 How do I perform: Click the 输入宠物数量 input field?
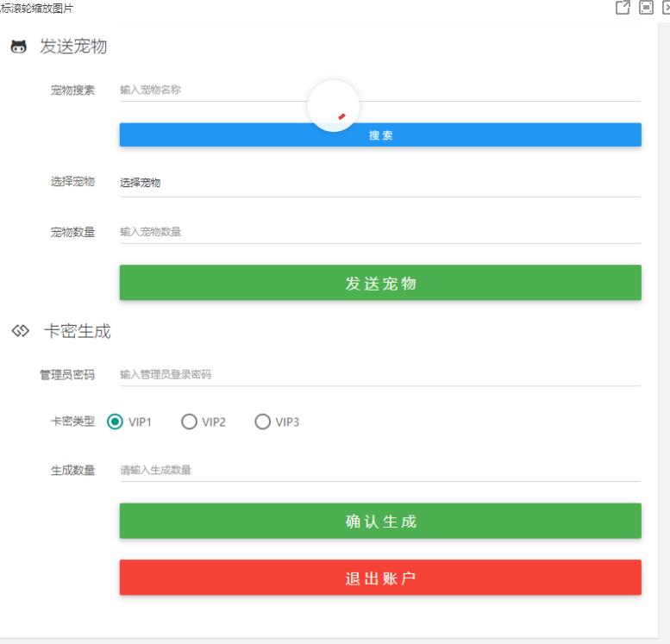pyautogui.click(x=379, y=231)
